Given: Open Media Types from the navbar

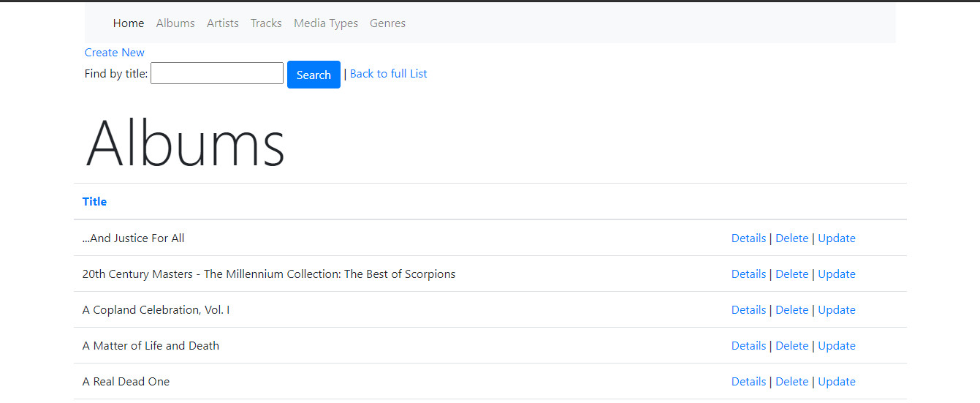Looking at the screenshot, I should (x=326, y=23).
